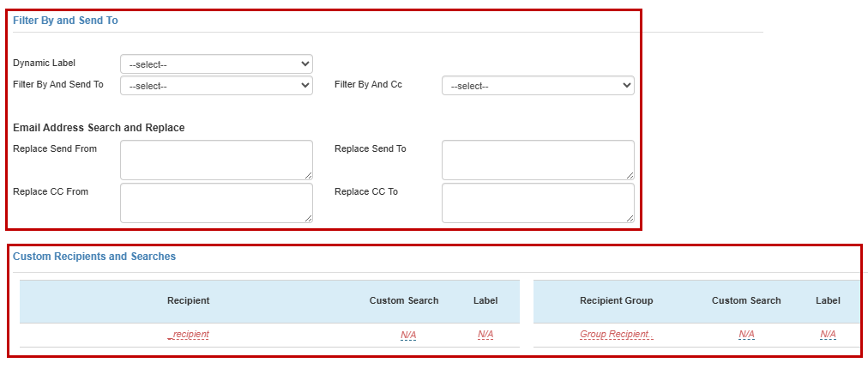Click the Recipient column header

click(x=189, y=301)
